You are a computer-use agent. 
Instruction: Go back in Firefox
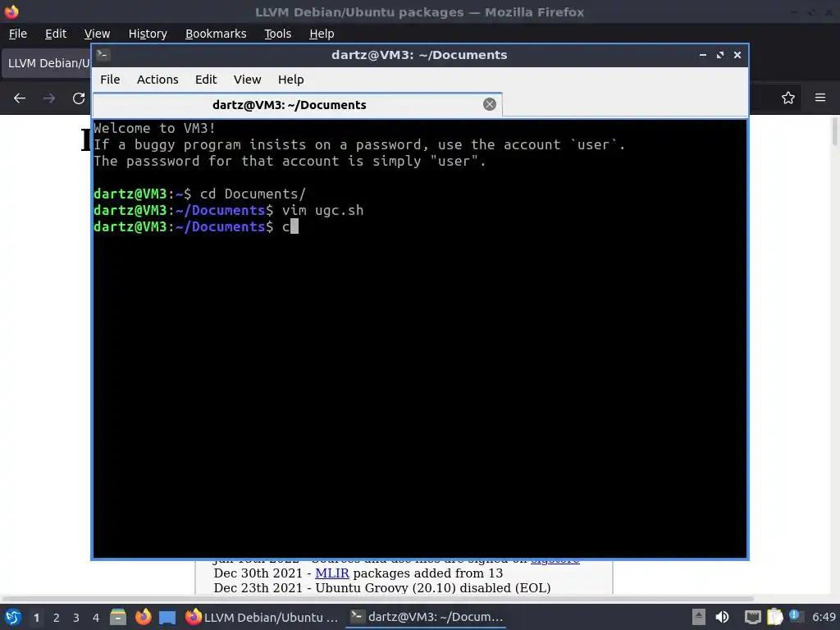pyautogui.click(x=20, y=98)
